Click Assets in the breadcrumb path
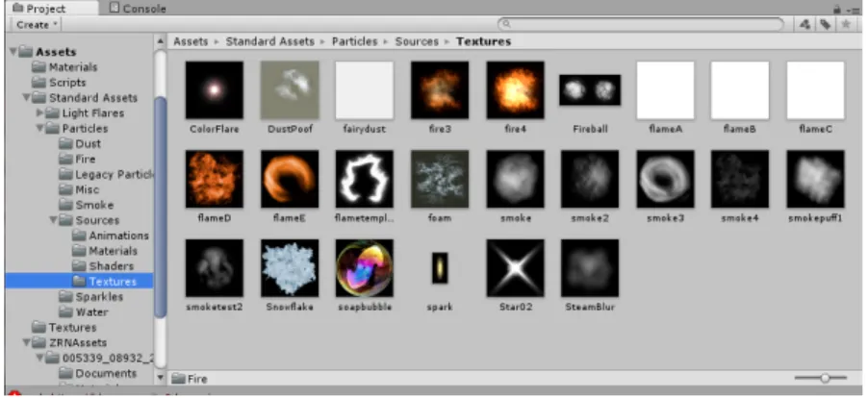The height and width of the screenshot is (398, 868). pos(191,41)
